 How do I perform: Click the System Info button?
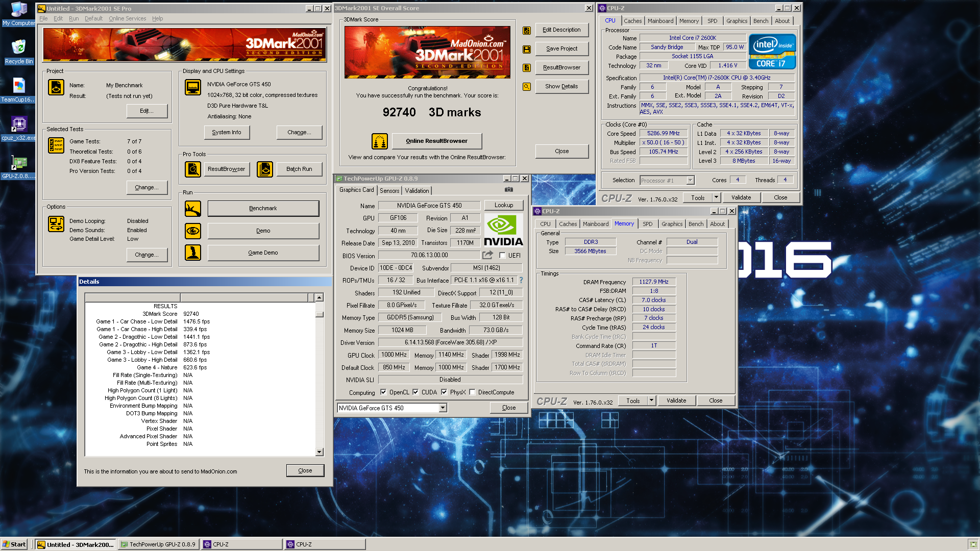tap(227, 132)
